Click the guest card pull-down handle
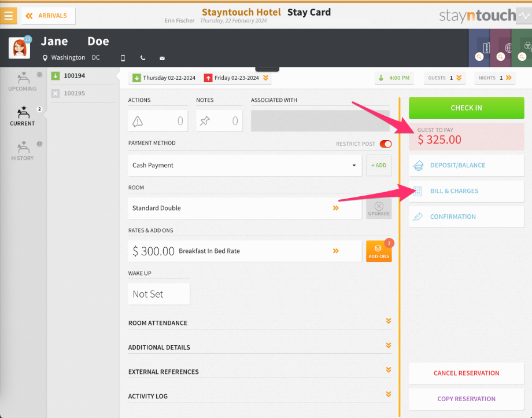Screen dimensions: 532x418 (267, 69)
